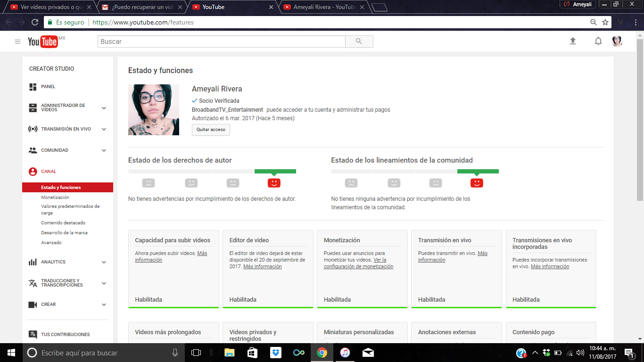Open iTunes from the taskbar
The image size is (644, 362).
coord(345,353)
